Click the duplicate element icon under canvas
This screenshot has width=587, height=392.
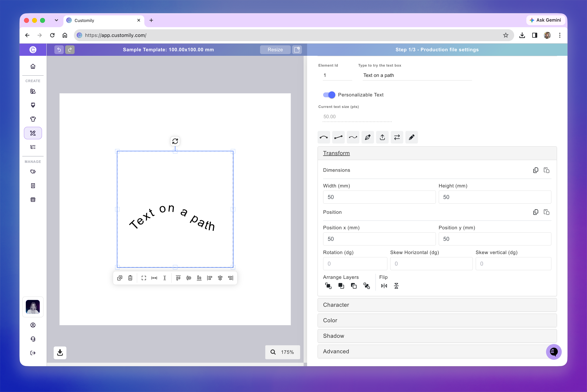click(x=120, y=278)
